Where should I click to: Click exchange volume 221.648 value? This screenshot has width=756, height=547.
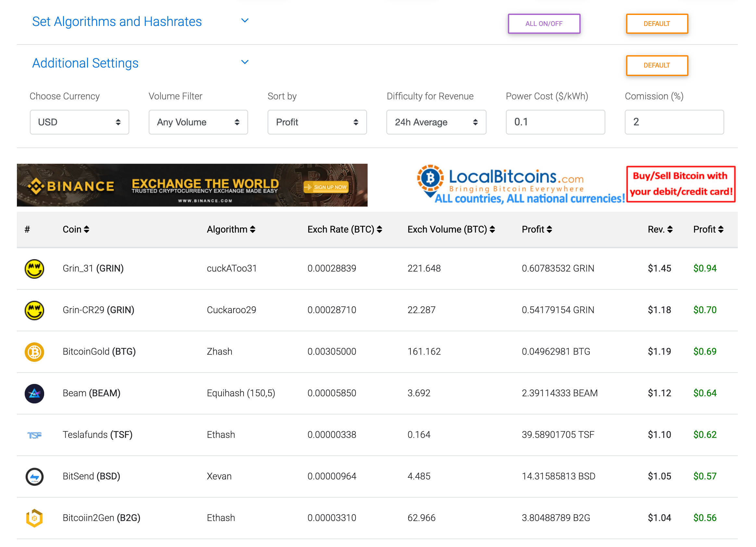424,269
